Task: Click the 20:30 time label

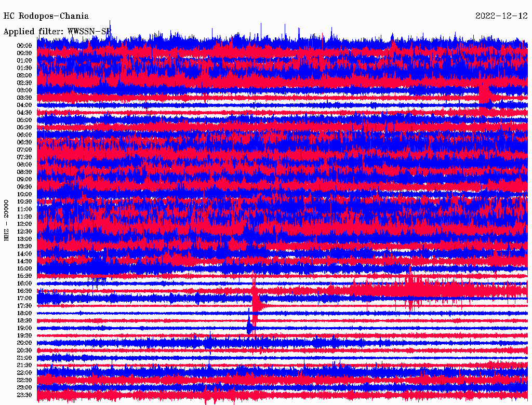Action: 24,350
